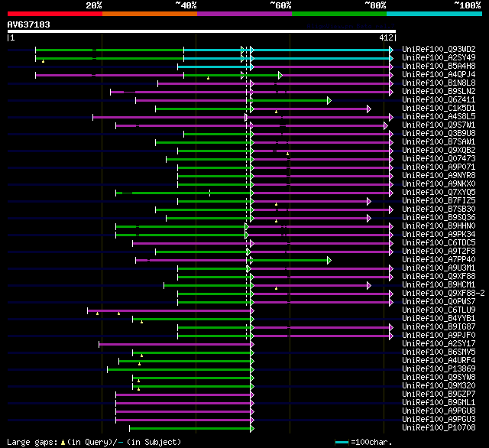Click UniRef100_C1K5D1 text

point(439,109)
